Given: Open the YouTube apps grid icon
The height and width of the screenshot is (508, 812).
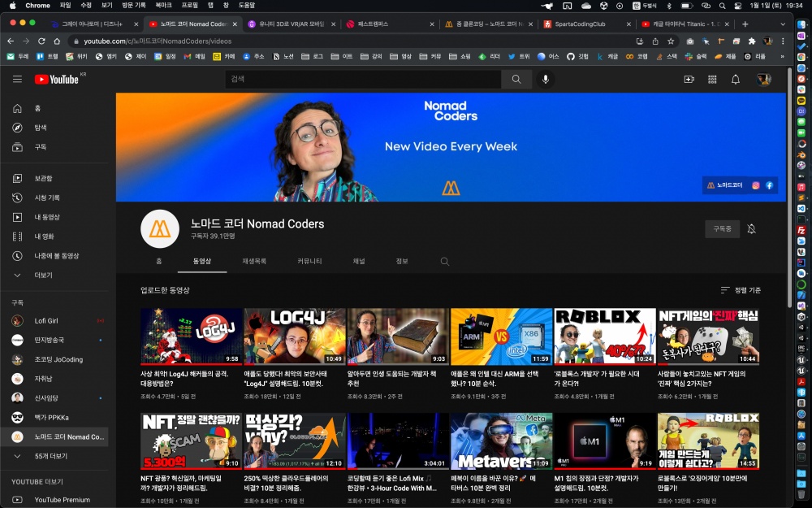Looking at the screenshot, I should point(712,80).
